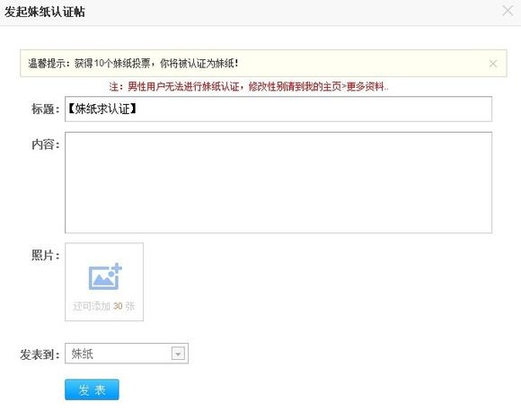Click the red note about 男性用户
Viewport: 521px width, 420px height.
[249, 87]
